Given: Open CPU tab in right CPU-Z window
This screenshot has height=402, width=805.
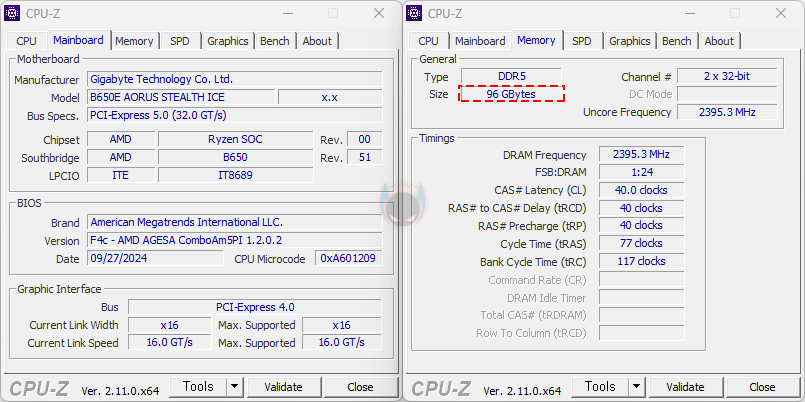Looking at the screenshot, I should coord(428,41).
